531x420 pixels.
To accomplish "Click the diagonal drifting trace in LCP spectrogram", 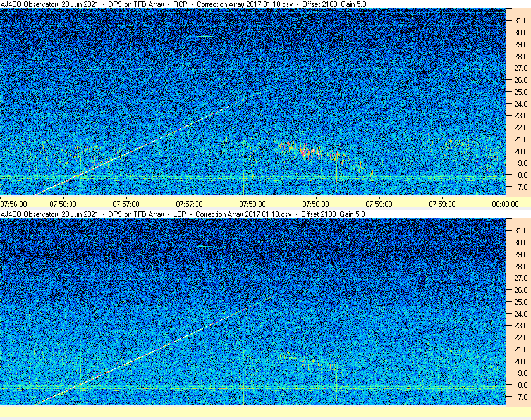I will point(154,351).
